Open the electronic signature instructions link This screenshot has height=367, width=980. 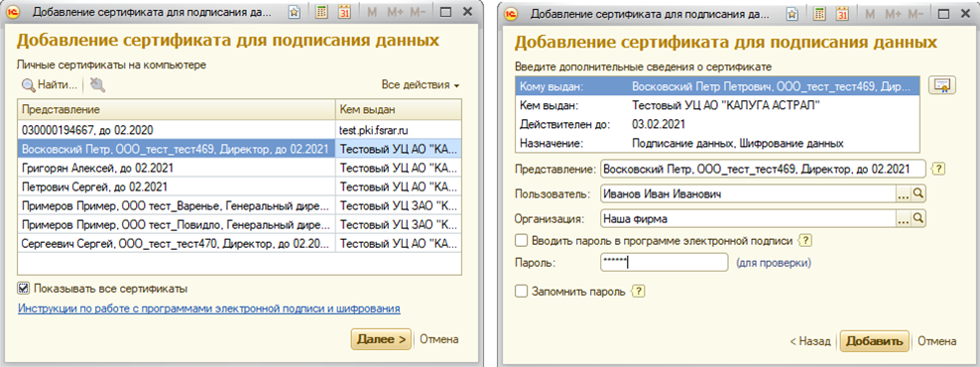tap(208, 308)
